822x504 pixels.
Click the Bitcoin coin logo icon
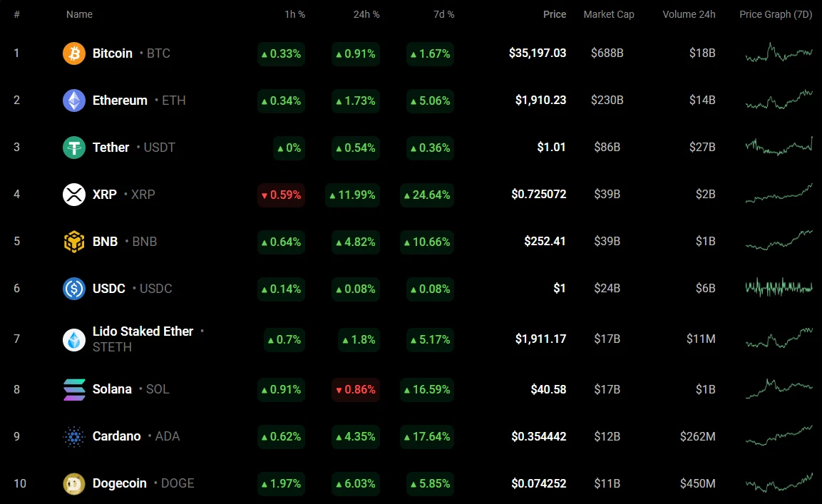point(74,53)
